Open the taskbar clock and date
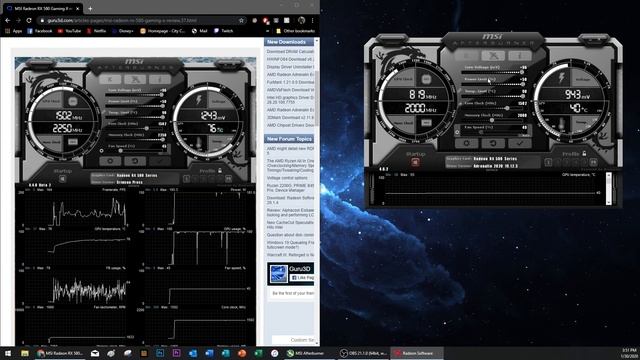 [x=629, y=353]
